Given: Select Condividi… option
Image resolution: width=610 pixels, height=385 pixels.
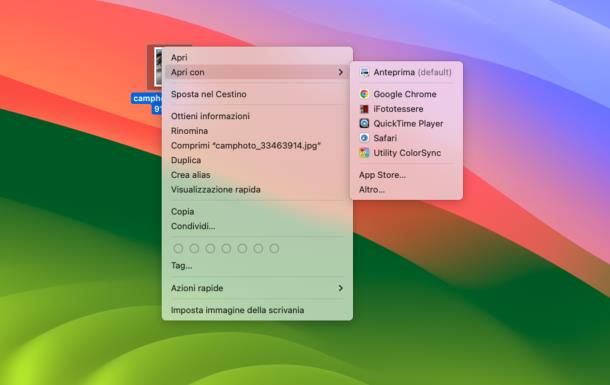Looking at the screenshot, I should (257, 226).
